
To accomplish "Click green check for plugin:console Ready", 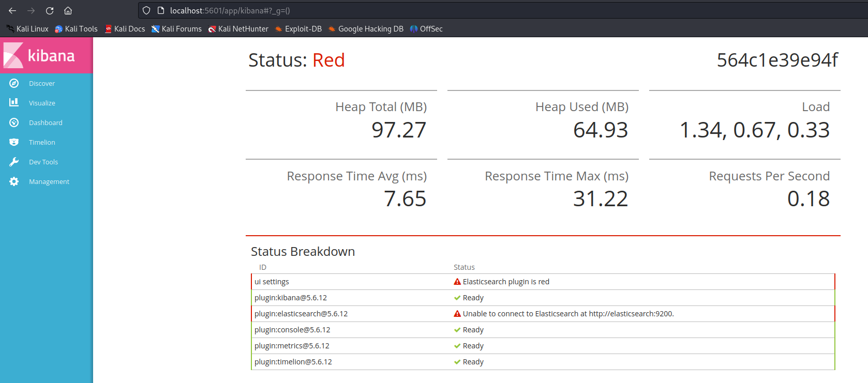I will point(457,330).
